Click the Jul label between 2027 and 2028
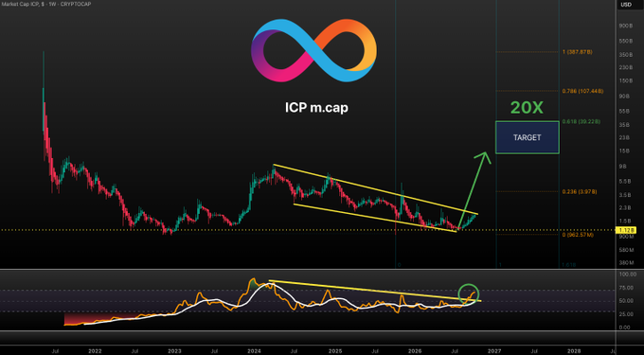 click(x=534, y=351)
